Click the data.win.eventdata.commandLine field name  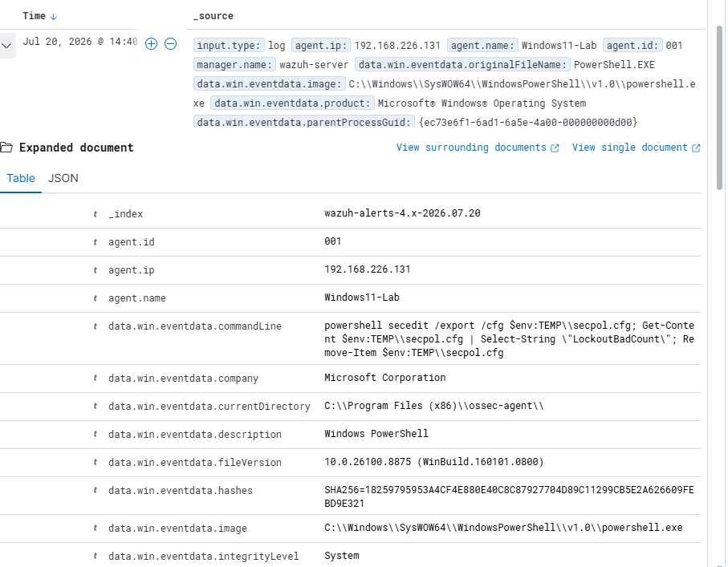pos(195,326)
